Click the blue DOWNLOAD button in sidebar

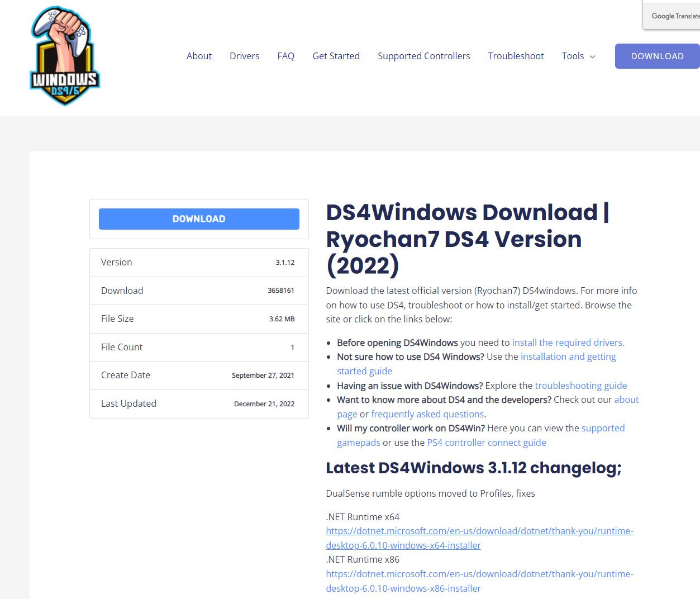[199, 219]
